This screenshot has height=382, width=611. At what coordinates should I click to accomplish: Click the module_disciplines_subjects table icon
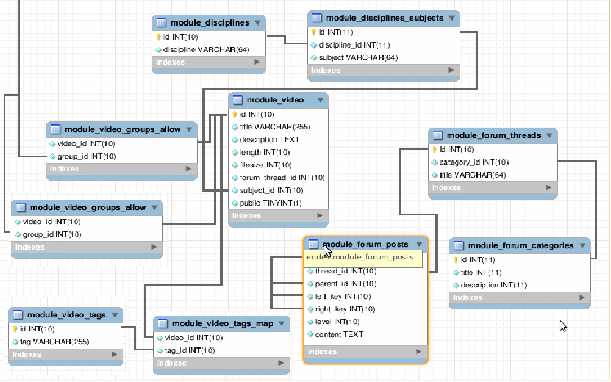click(317, 18)
